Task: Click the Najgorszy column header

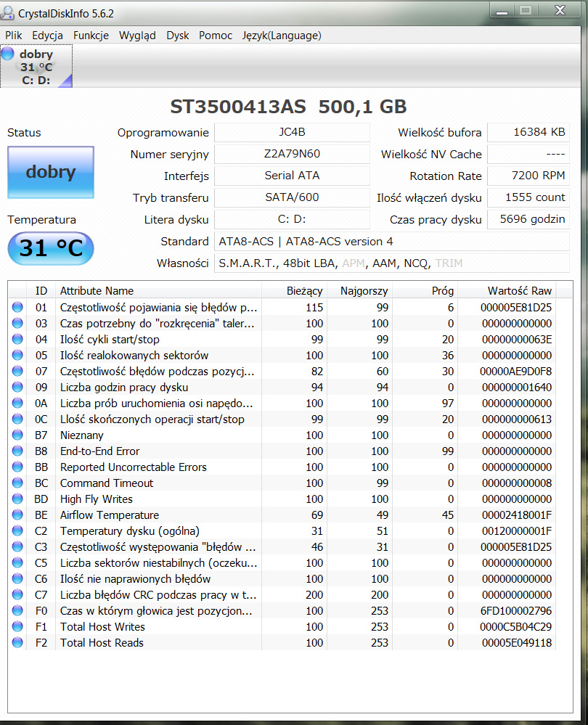Action: [359, 291]
